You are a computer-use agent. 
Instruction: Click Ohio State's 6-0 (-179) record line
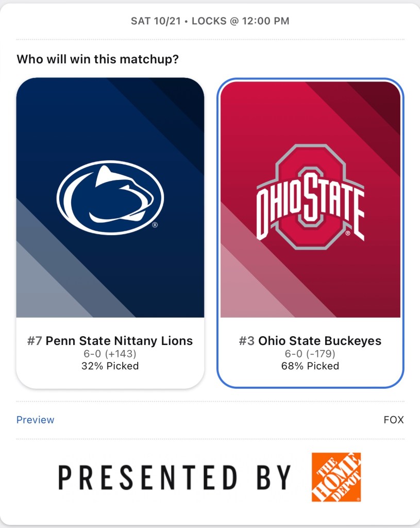click(310, 354)
